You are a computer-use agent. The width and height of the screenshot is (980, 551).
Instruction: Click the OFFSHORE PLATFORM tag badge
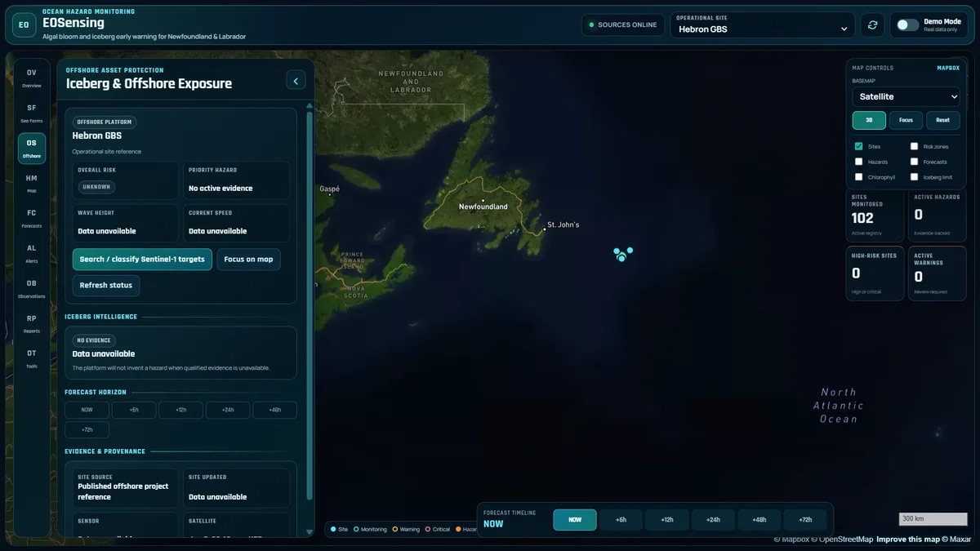(105, 122)
